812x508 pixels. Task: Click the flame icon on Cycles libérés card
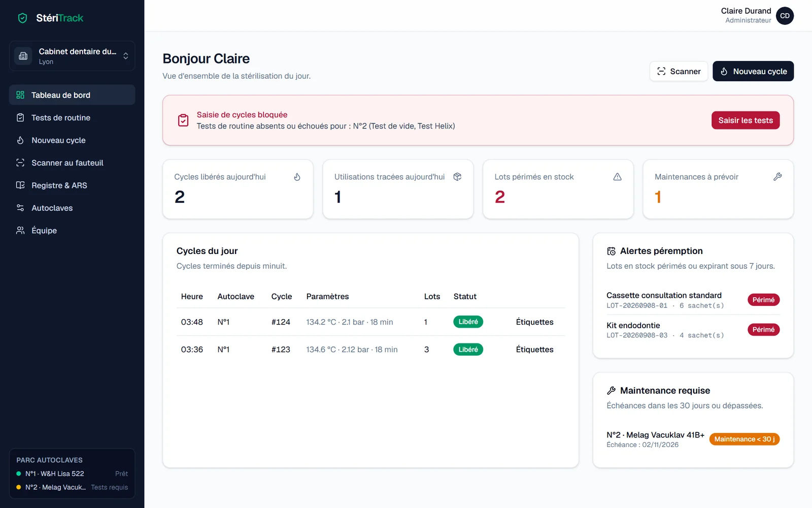point(297,177)
